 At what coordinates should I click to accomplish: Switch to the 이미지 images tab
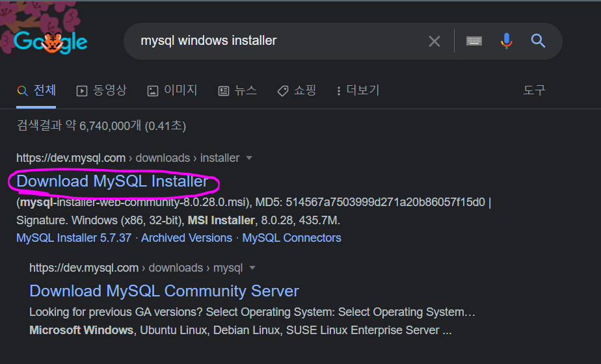pos(172,90)
